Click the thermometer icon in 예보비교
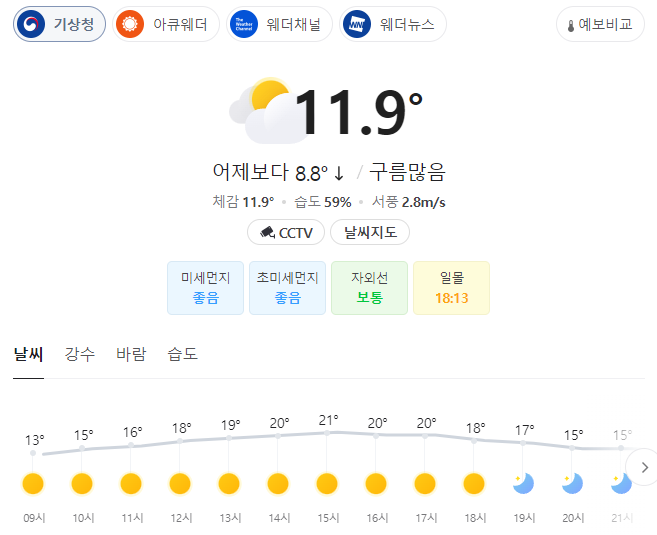The width and height of the screenshot is (657, 535). pos(571,26)
